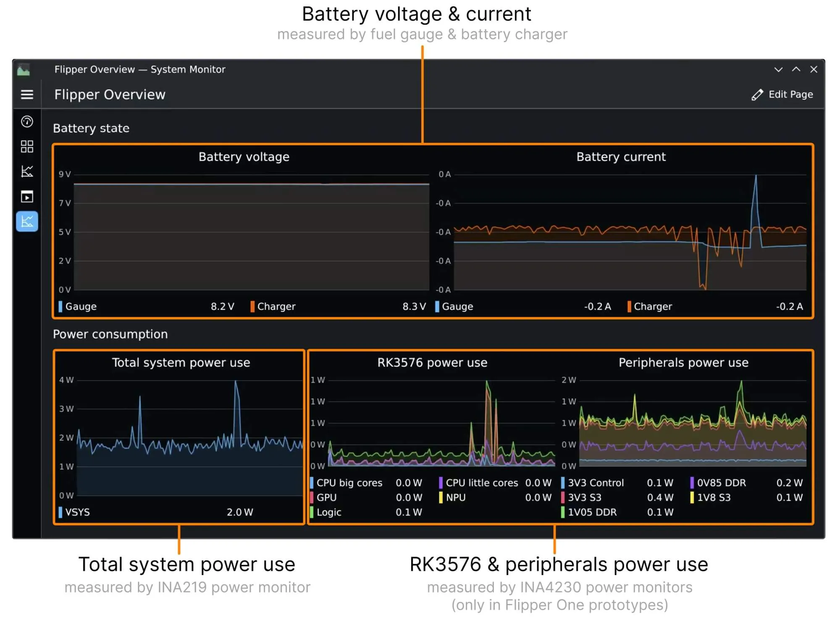Select the highlighted Flipper Overview sidebar page
Viewport: 840px width, 622px height.
[27, 221]
